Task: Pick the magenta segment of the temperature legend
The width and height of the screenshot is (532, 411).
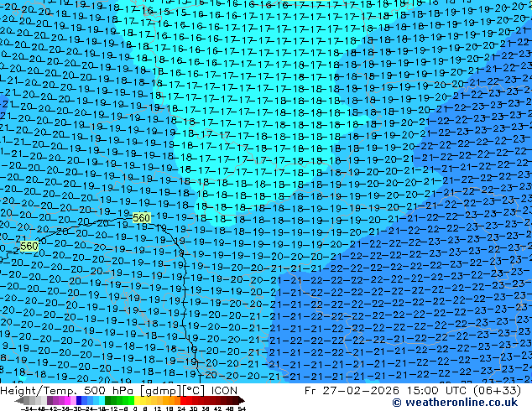Action: pos(67,401)
